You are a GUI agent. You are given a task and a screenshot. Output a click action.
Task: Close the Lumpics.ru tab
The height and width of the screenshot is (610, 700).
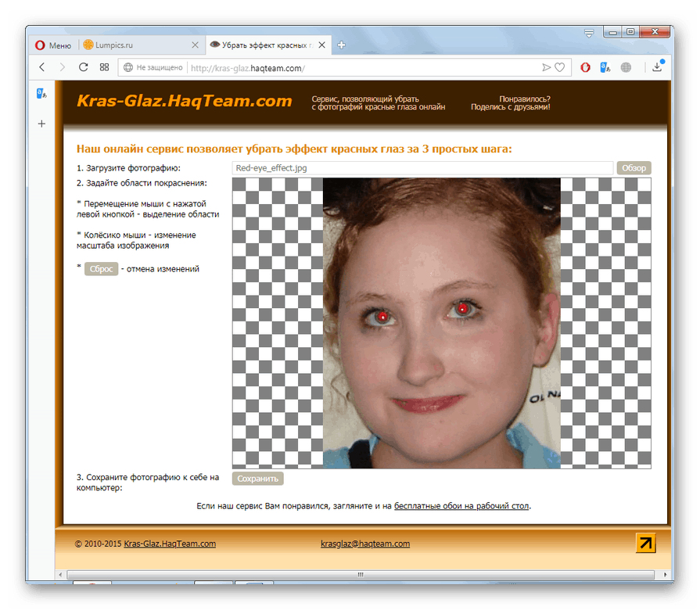point(195,45)
